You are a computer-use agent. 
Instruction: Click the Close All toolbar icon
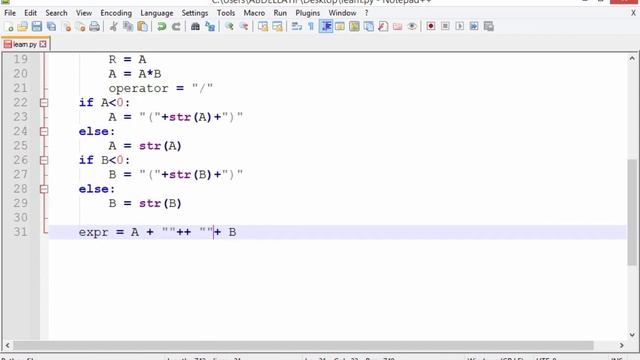[80, 27]
